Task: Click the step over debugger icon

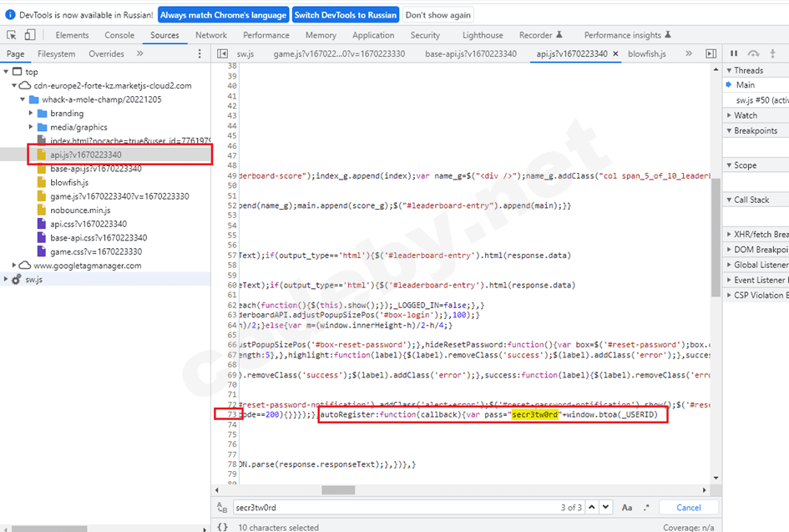Action: pyautogui.click(x=753, y=53)
